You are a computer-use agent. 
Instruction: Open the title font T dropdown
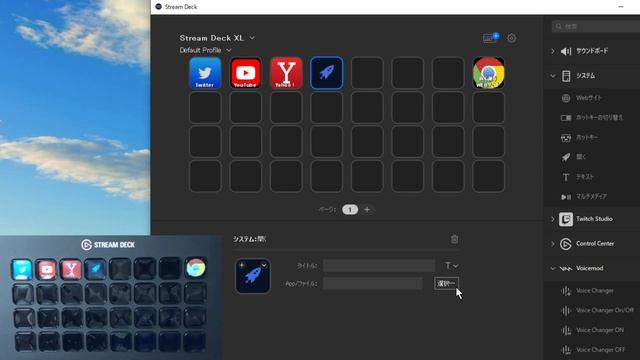tap(451, 266)
